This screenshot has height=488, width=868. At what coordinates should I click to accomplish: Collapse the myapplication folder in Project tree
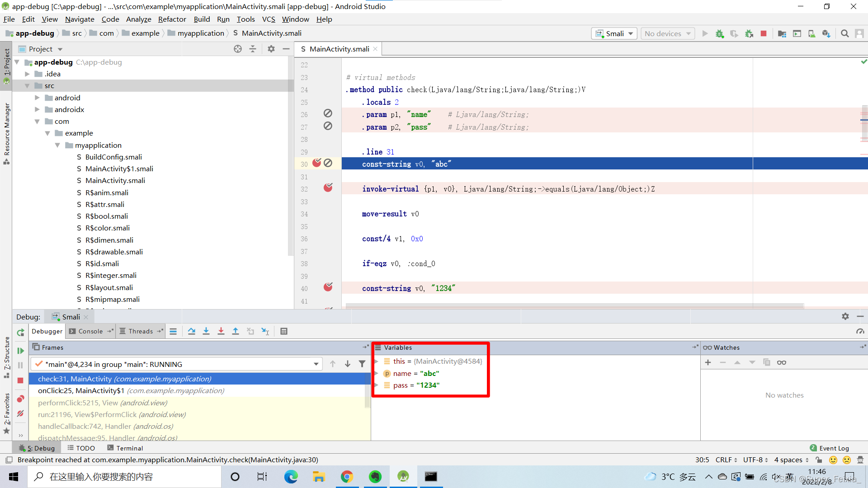point(57,145)
